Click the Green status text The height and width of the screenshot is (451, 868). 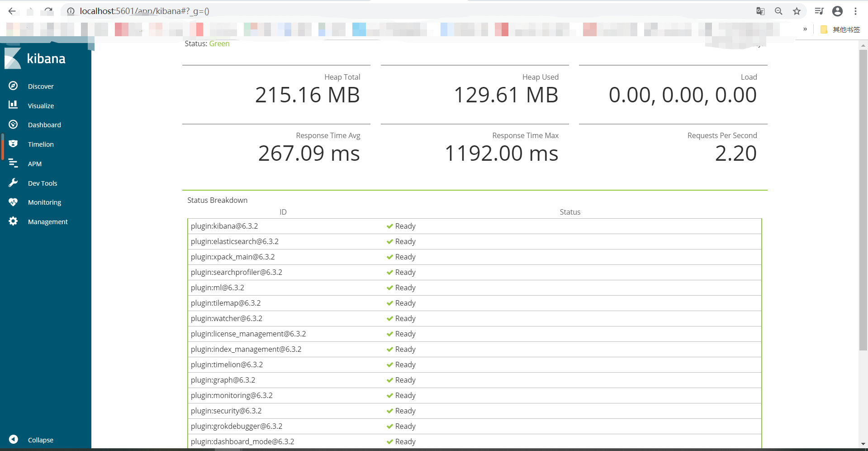219,43
